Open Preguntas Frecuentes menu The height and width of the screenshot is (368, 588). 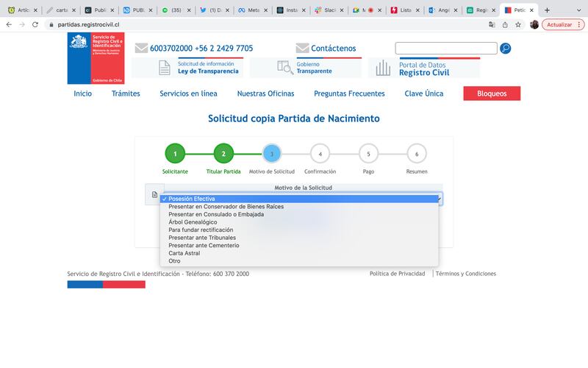[x=349, y=93]
